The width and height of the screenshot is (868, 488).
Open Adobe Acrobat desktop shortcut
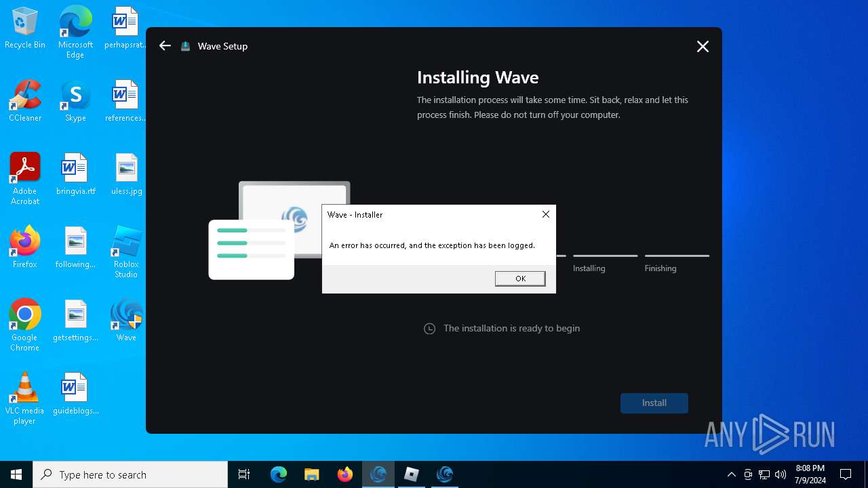25,179
